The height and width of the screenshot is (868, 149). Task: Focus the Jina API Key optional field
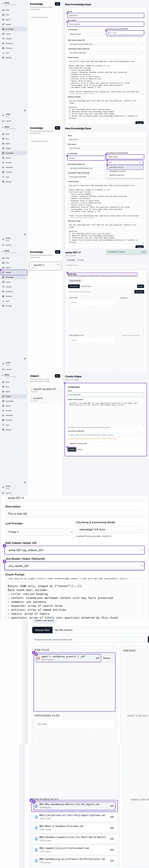pyautogui.click(x=106, y=435)
